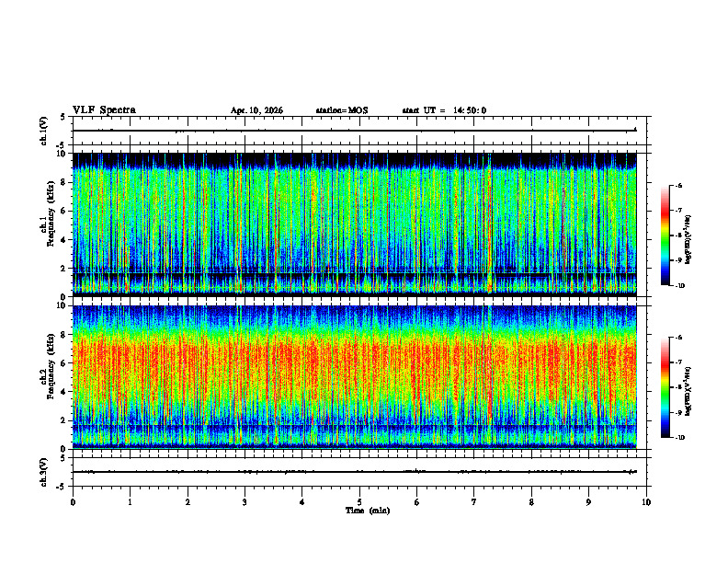Click the "start UT = 14:50:0" label
This screenshot has height=563, width=728.
pos(444,110)
